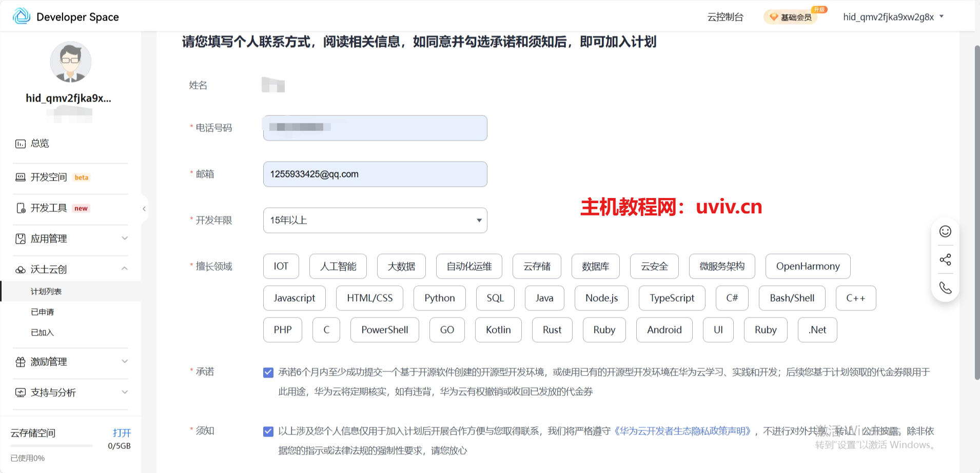Collapse the sidebar with the arrow handle
Image resolution: width=980 pixels, height=473 pixels.
[144, 208]
